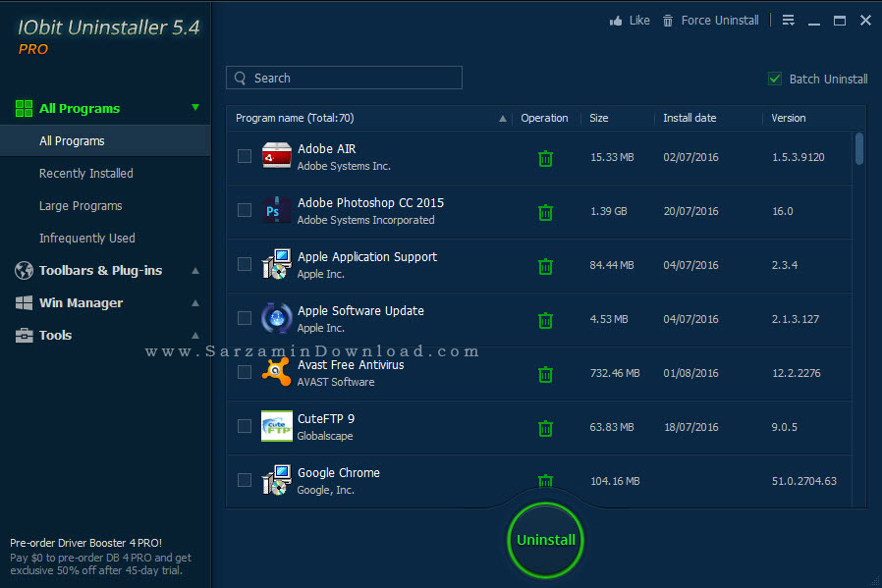
Task: Click the Toolbars & Plug-ins globe icon
Action: tap(24, 270)
